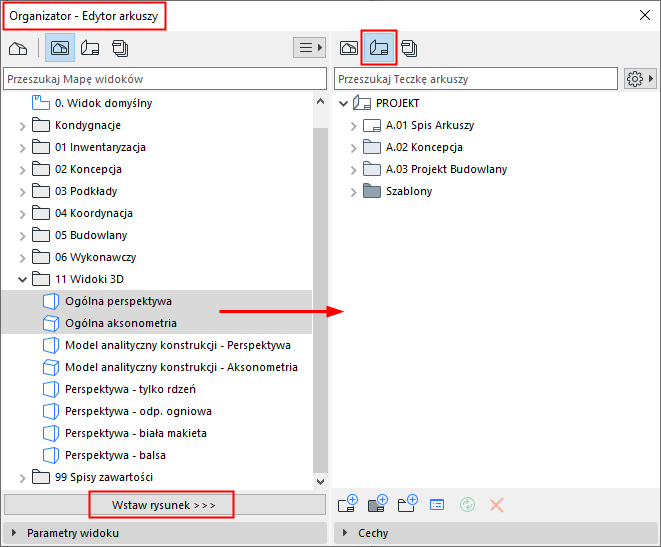The image size is (661, 547).
Task: Click the scroll down arrow in view list
Action: pos(320,482)
